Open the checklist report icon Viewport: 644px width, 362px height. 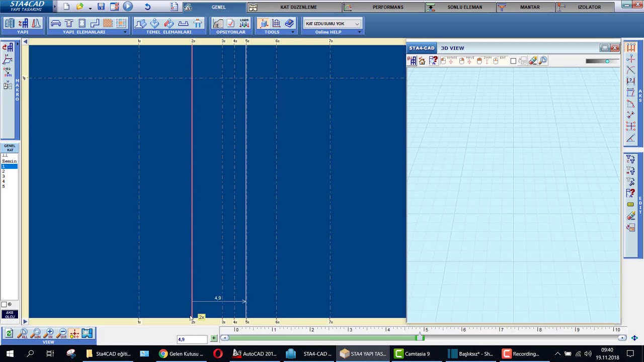[174, 7]
